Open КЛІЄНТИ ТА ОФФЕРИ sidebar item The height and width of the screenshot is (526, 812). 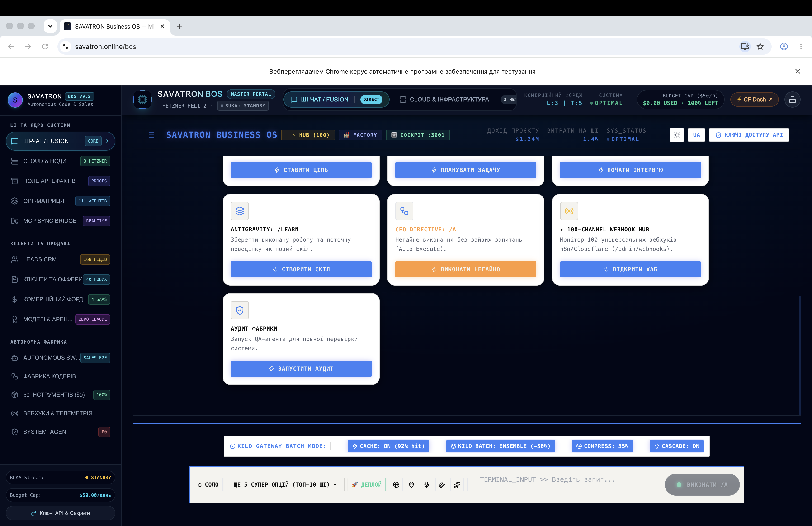coord(60,279)
